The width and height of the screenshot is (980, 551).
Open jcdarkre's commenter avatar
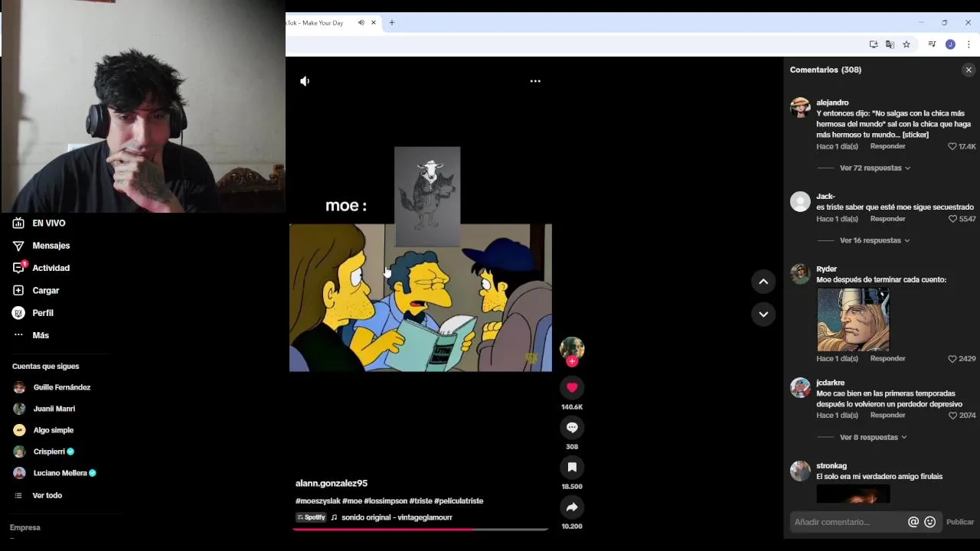pos(800,387)
